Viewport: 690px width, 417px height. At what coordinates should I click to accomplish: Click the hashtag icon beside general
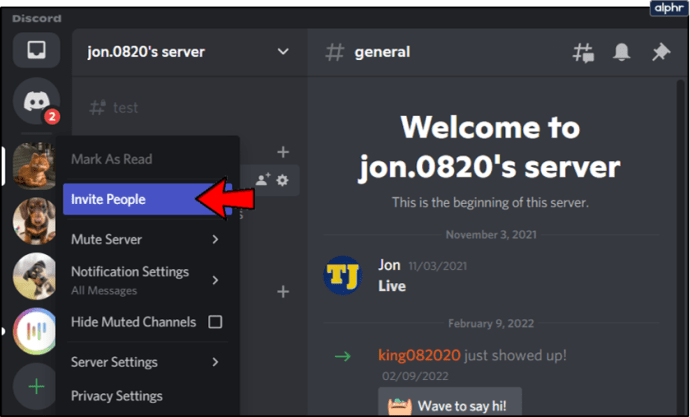pos(334,52)
